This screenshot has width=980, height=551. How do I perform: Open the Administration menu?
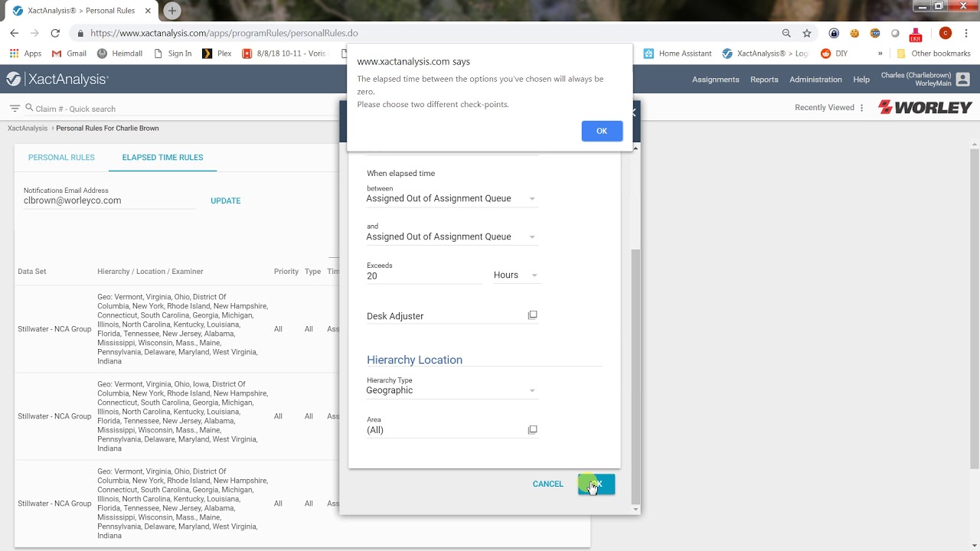[815, 80]
